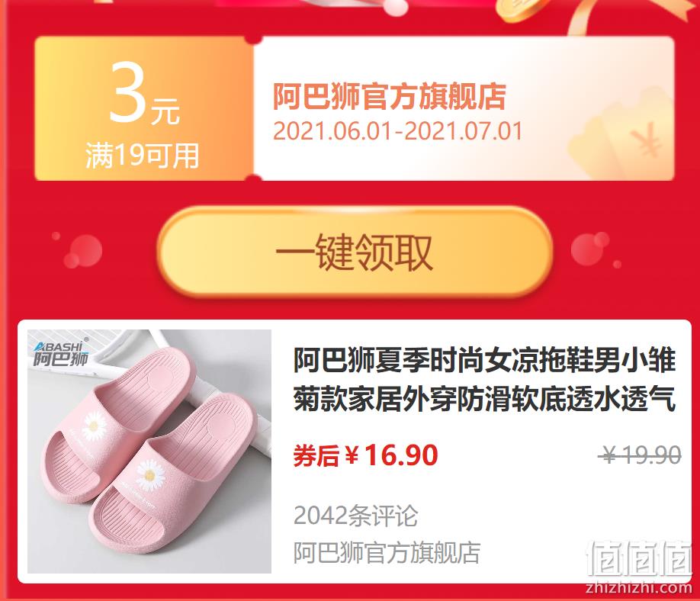
Task: Click the 2042条评论 review count
Action: [355, 516]
